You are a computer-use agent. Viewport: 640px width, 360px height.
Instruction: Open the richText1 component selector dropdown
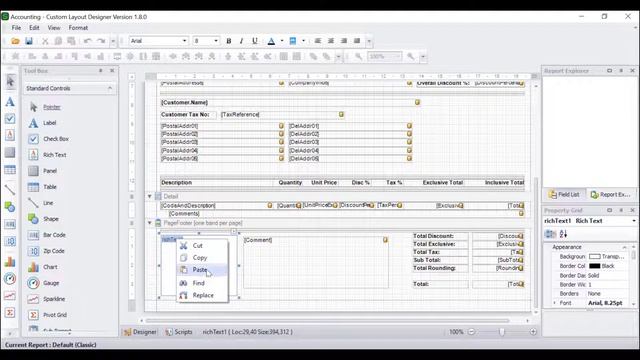pos(634,221)
